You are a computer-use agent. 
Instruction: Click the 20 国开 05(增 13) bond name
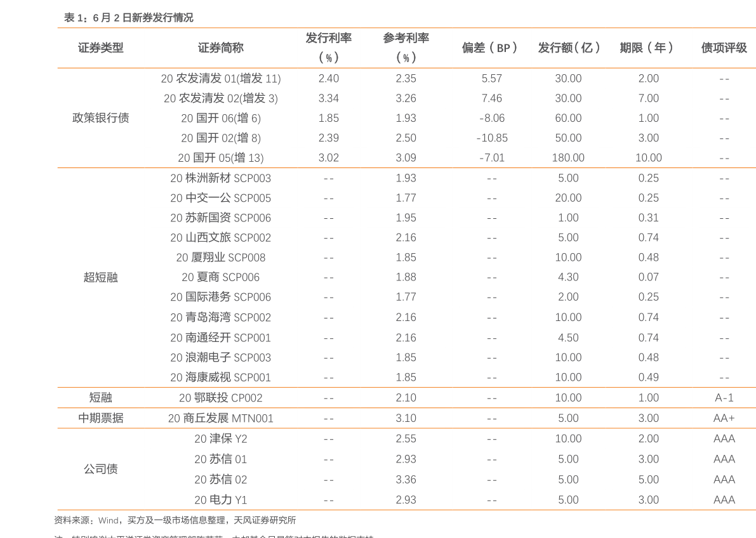coord(220,158)
